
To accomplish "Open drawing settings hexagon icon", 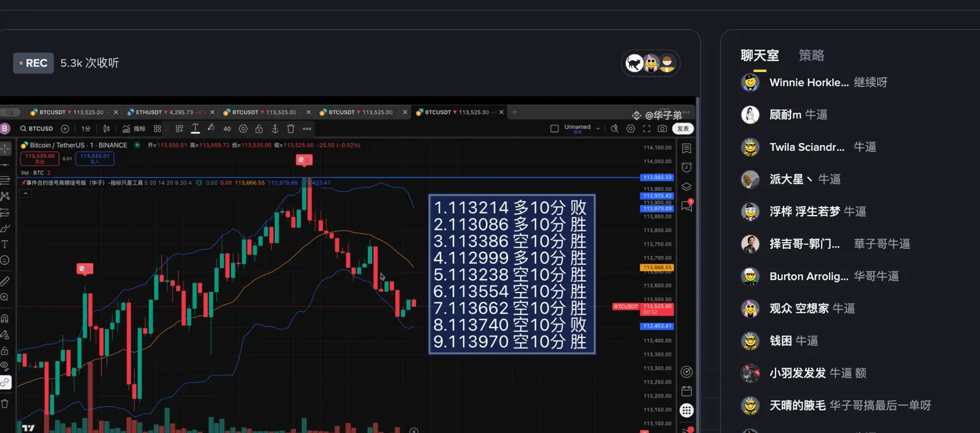I will [243, 129].
